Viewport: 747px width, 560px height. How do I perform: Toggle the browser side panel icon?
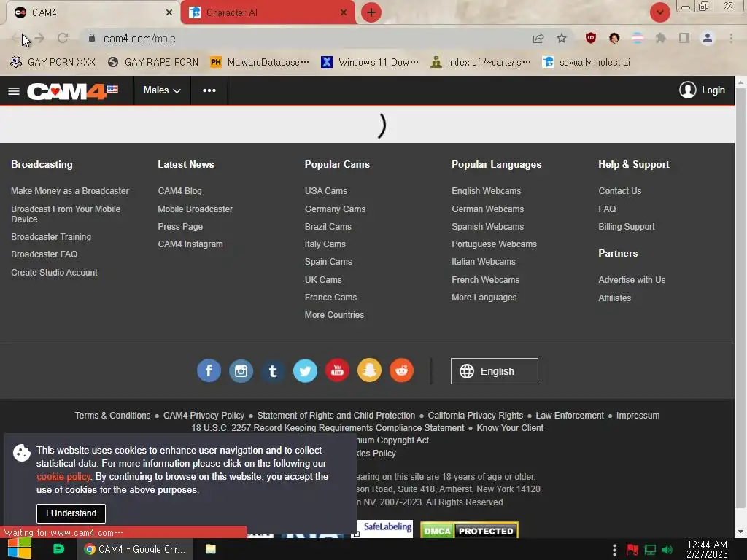[684, 38]
